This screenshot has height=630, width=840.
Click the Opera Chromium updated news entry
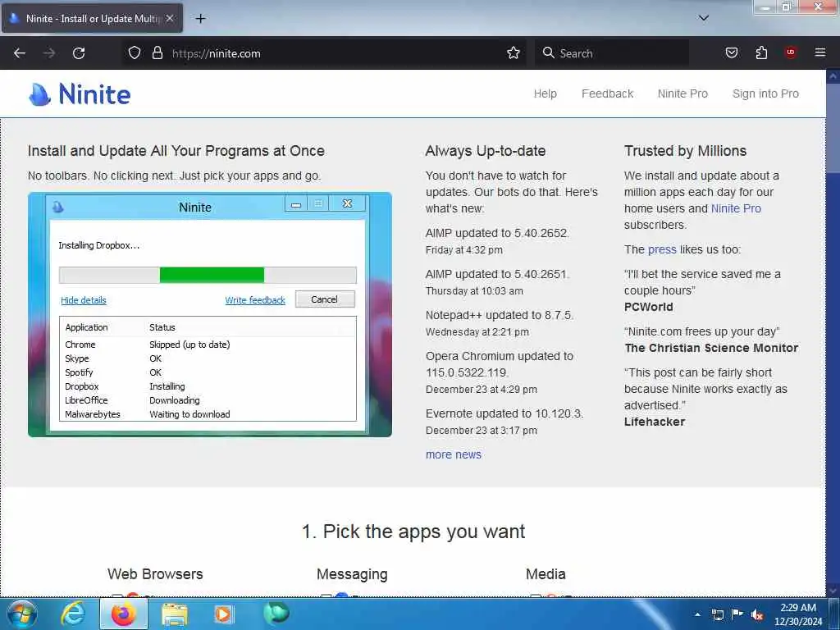pos(500,364)
